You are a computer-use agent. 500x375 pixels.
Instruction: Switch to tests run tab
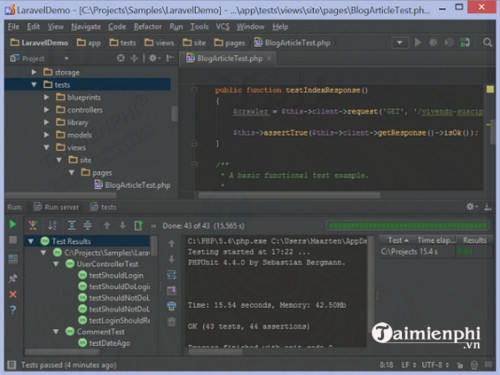coord(103,207)
